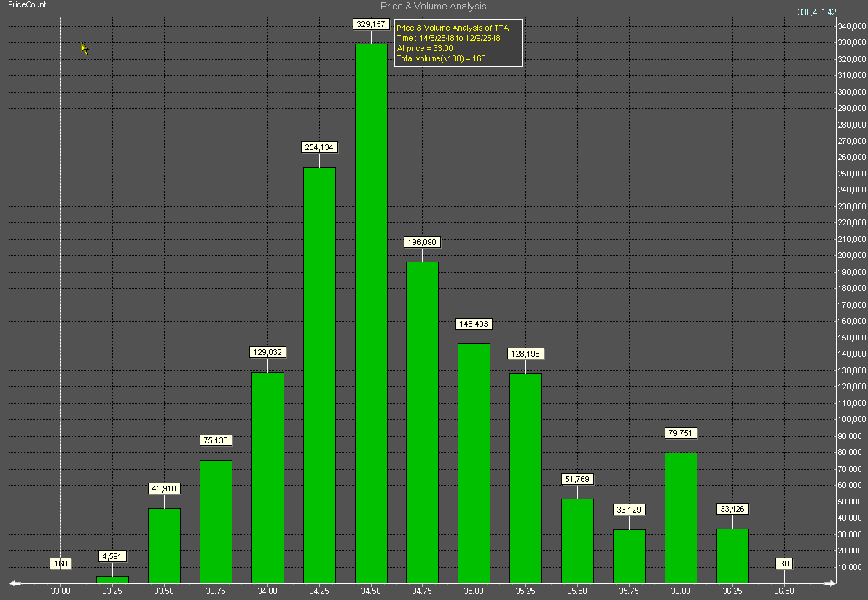The height and width of the screenshot is (600, 868).
Task: Select the 30 value label
Action: 784,564
